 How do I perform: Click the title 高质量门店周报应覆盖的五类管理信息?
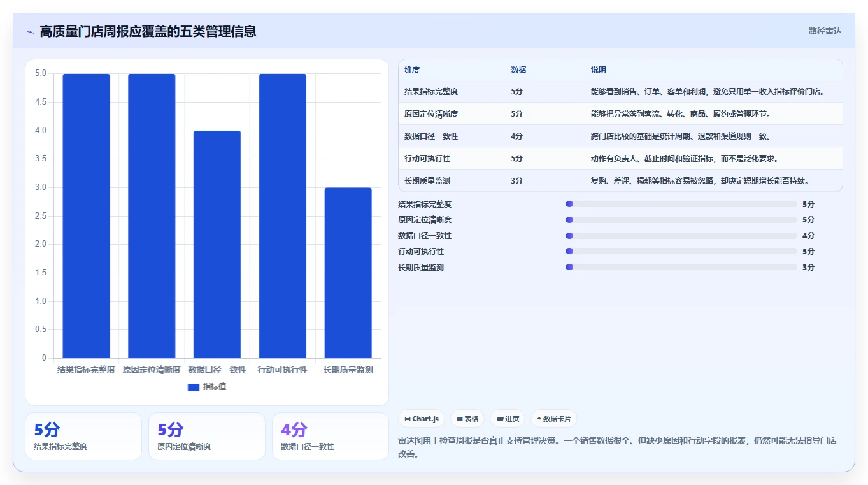tap(148, 31)
